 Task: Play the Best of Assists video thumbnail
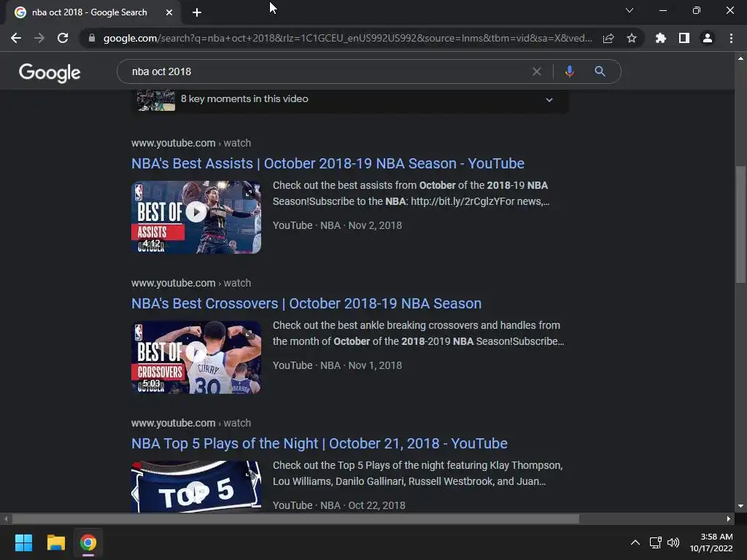point(196,217)
